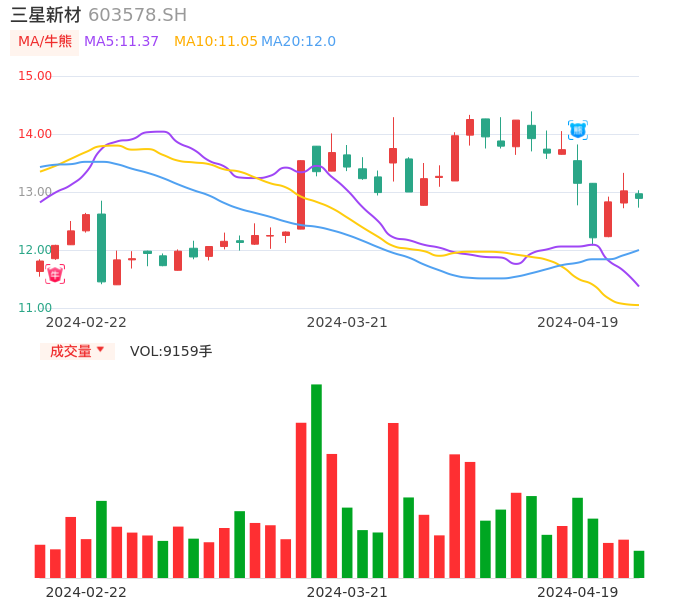
Task: Open the 成交量 dropdown arrow
Action: click(101, 349)
